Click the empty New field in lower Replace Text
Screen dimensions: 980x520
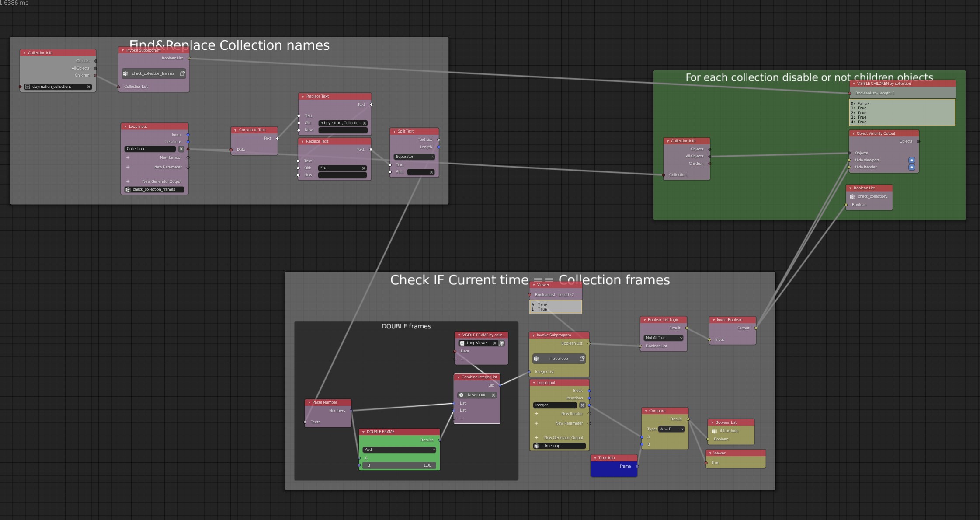pyautogui.click(x=342, y=175)
